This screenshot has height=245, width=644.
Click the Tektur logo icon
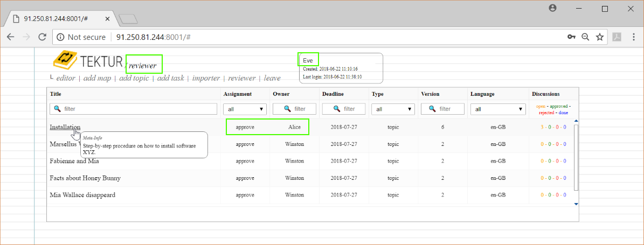pyautogui.click(x=65, y=60)
